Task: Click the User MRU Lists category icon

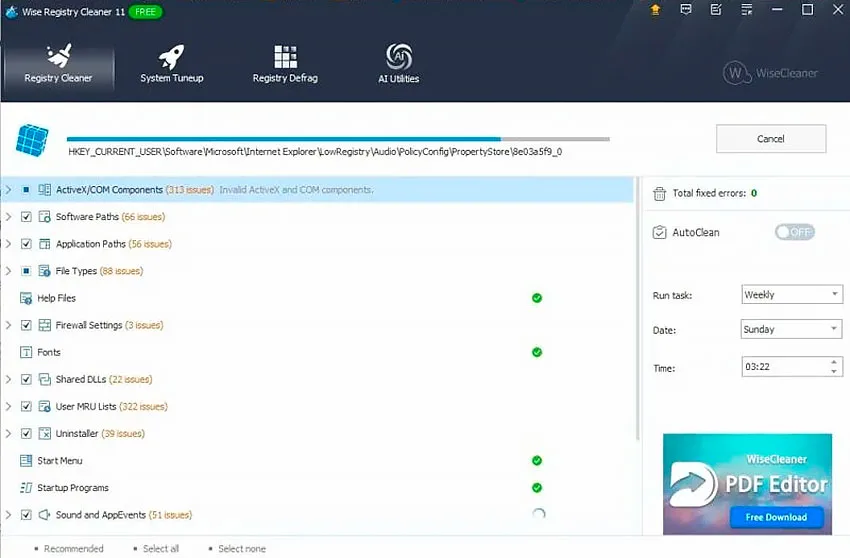Action: [44, 407]
